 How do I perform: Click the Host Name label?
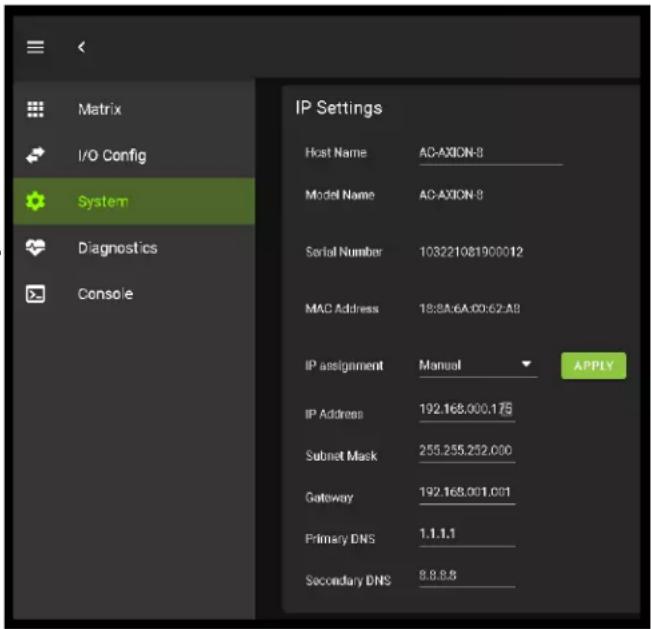336,152
